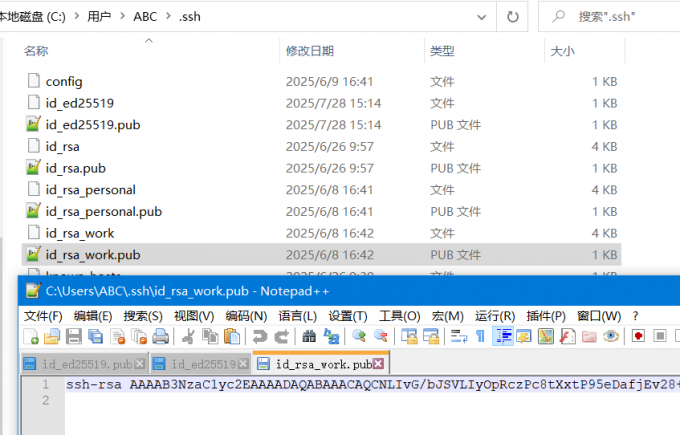Expand chevron after ABC breadcrumb

pyautogui.click(x=168, y=16)
